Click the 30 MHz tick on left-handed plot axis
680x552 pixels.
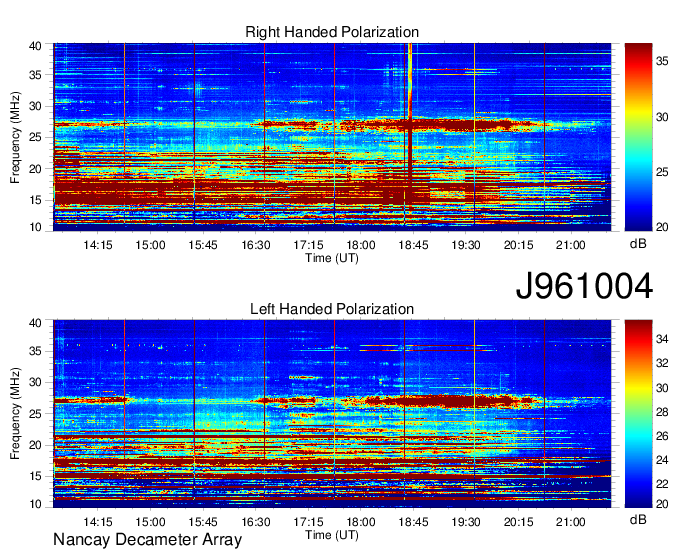tap(36, 382)
